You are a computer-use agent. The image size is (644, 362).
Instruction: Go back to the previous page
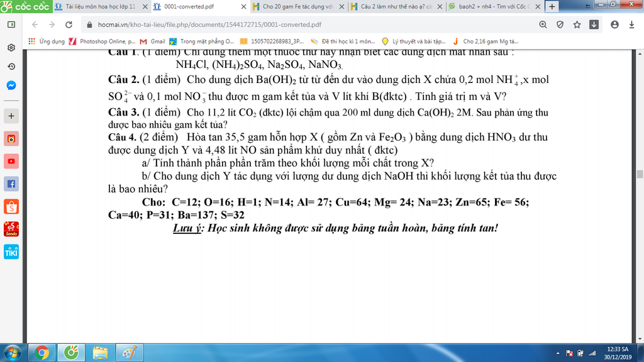(x=35, y=25)
